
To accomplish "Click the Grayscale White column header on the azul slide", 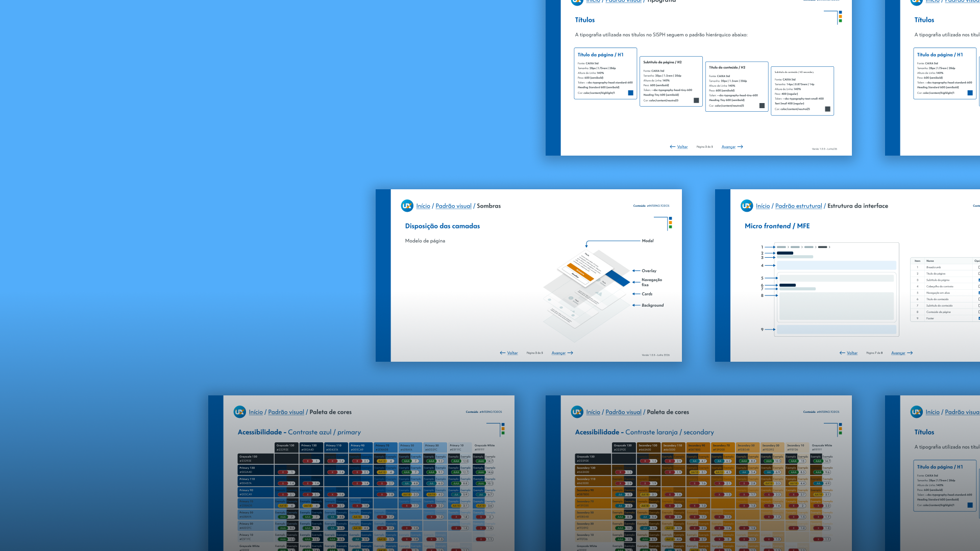I will (x=485, y=447).
